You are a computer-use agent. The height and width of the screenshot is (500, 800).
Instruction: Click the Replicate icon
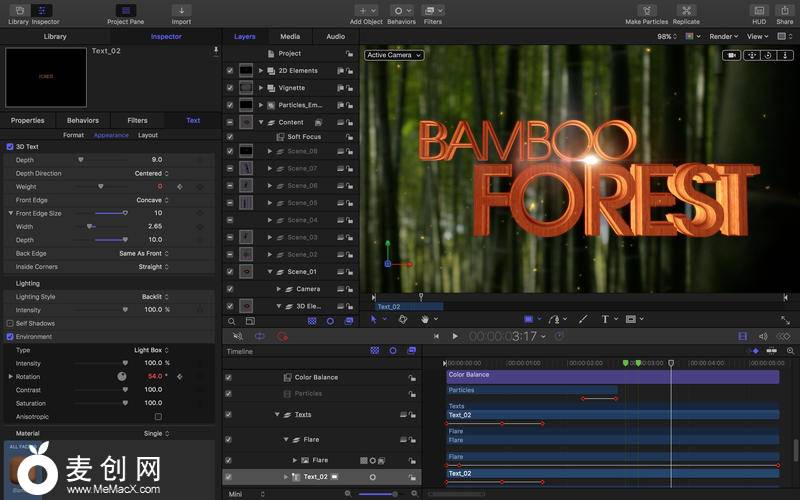[686, 11]
